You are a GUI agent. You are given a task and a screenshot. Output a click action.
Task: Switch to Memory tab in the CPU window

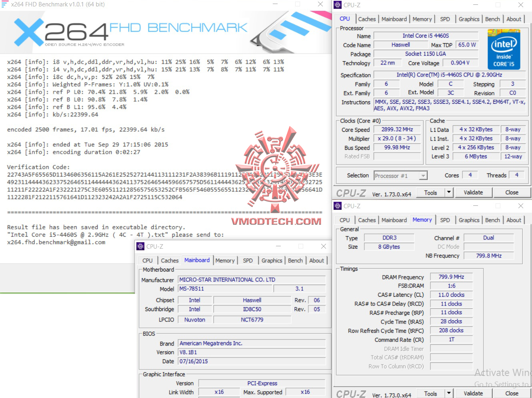pos(422,19)
